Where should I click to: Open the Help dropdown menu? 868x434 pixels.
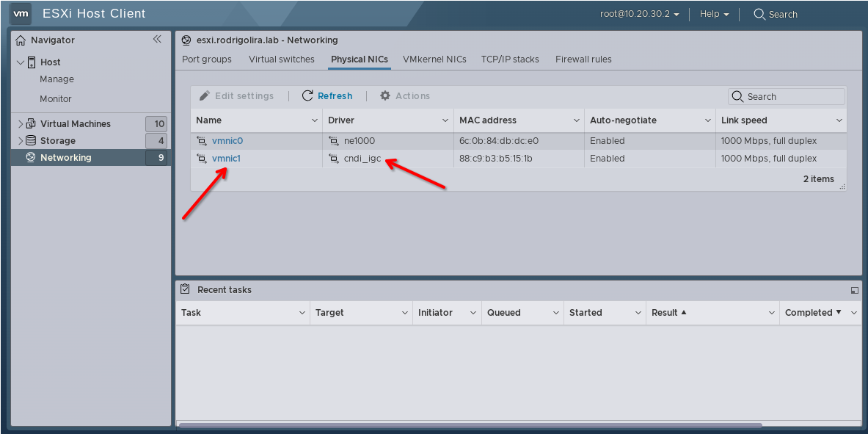click(714, 14)
